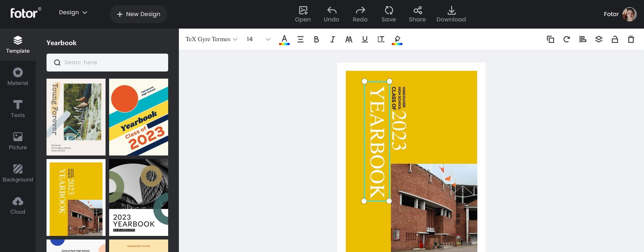Toggle Bold formatting on text
This screenshot has height=252, width=644.
click(316, 39)
